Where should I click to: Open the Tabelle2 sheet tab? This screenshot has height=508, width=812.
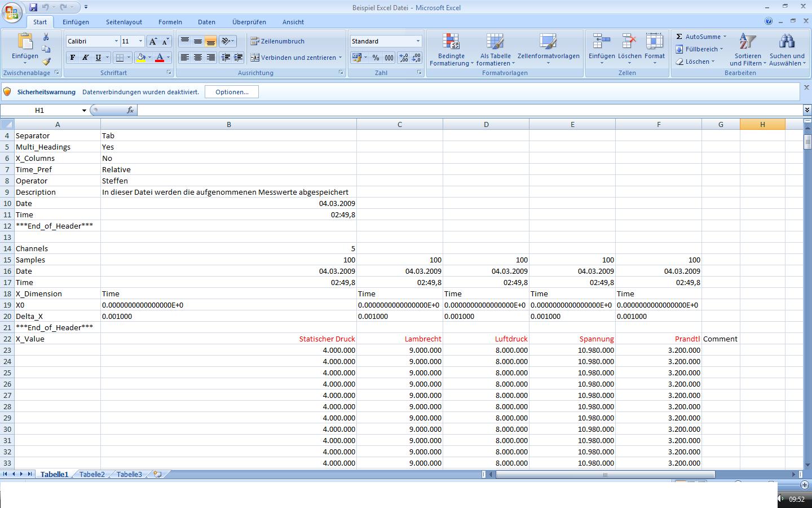point(92,474)
